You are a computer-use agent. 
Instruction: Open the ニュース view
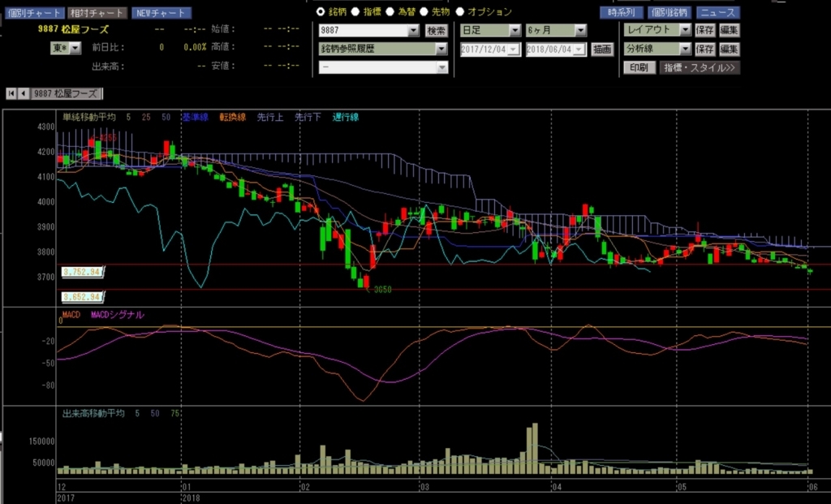[x=718, y=12]
